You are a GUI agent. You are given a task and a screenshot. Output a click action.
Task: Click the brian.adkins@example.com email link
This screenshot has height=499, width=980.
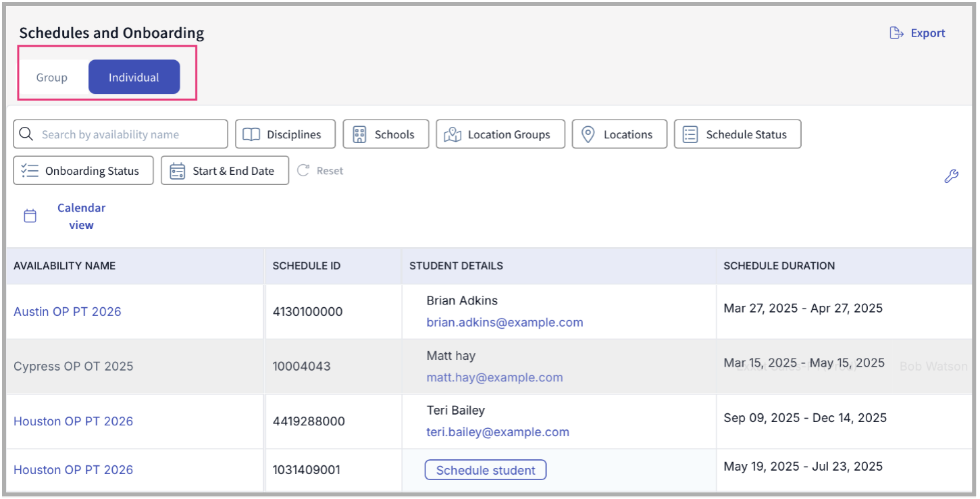(505, 323)
